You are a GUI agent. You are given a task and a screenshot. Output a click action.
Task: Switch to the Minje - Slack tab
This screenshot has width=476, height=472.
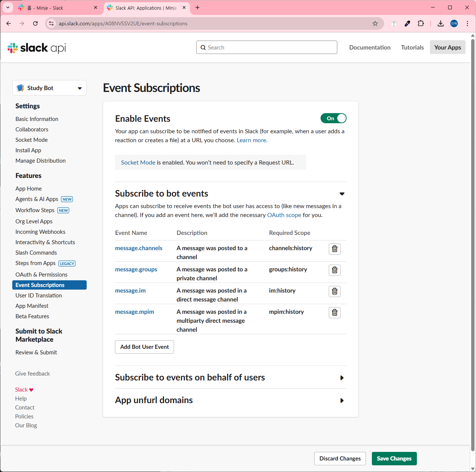tap(58, 8)
